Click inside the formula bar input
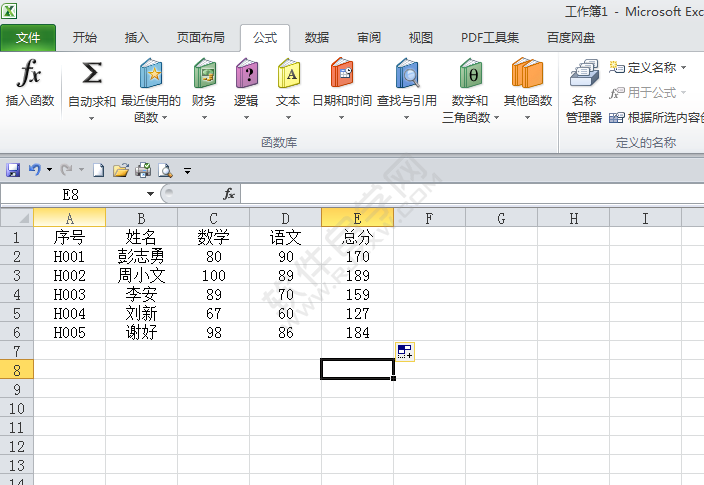The width and height of the screenshot is (704, 485). pos(472,194)
